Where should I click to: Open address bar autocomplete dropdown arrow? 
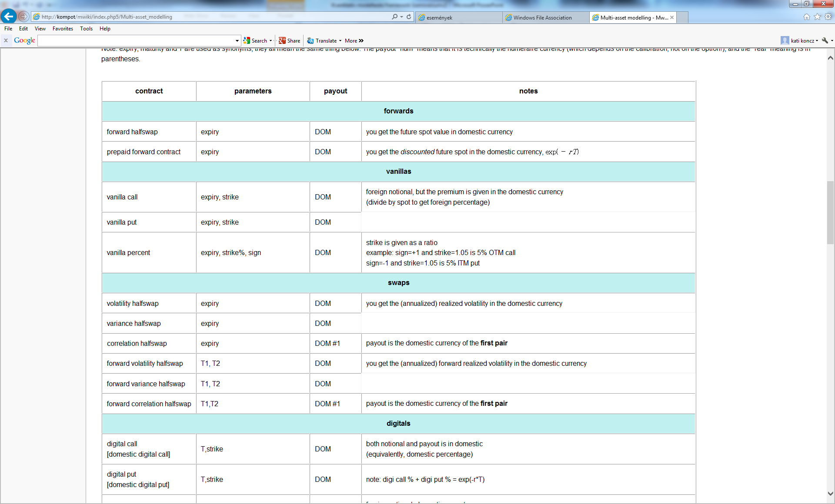point(401,17)
